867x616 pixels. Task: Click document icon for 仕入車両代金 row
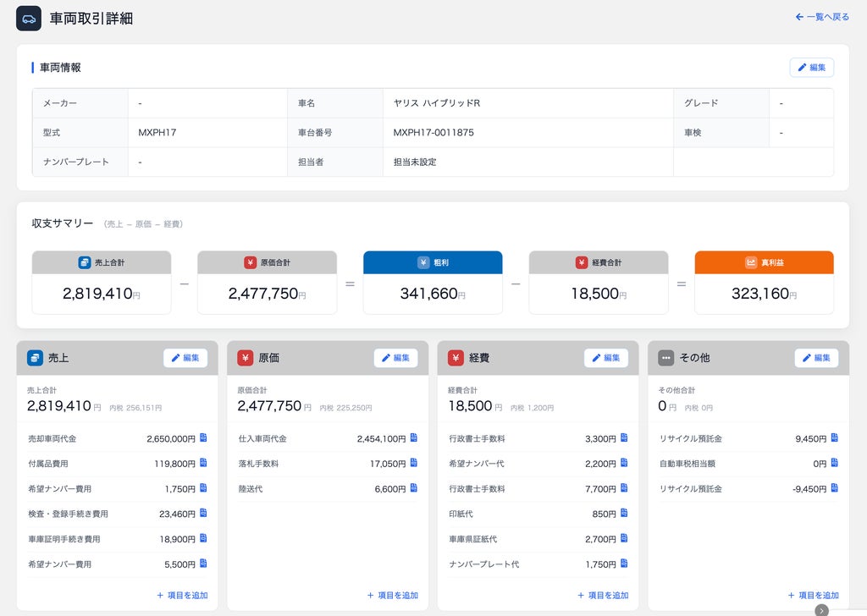pos(413,437)
